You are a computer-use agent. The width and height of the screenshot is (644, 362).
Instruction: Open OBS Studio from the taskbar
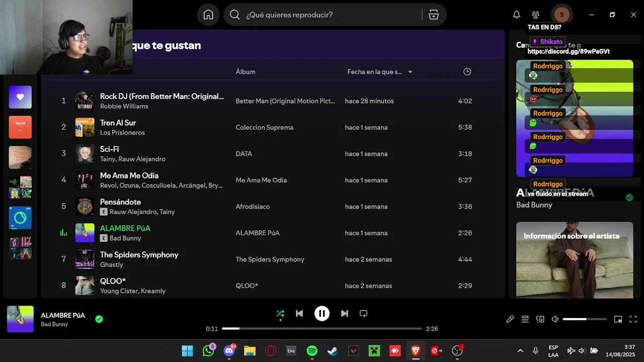pyautogui.click(x=457, y=350)
